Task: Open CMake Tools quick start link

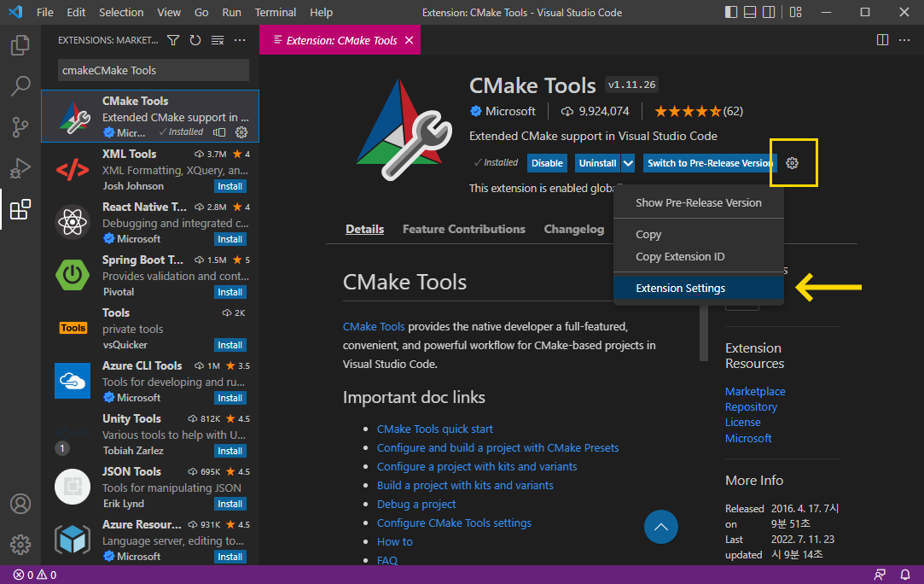Action: point(435,429)
